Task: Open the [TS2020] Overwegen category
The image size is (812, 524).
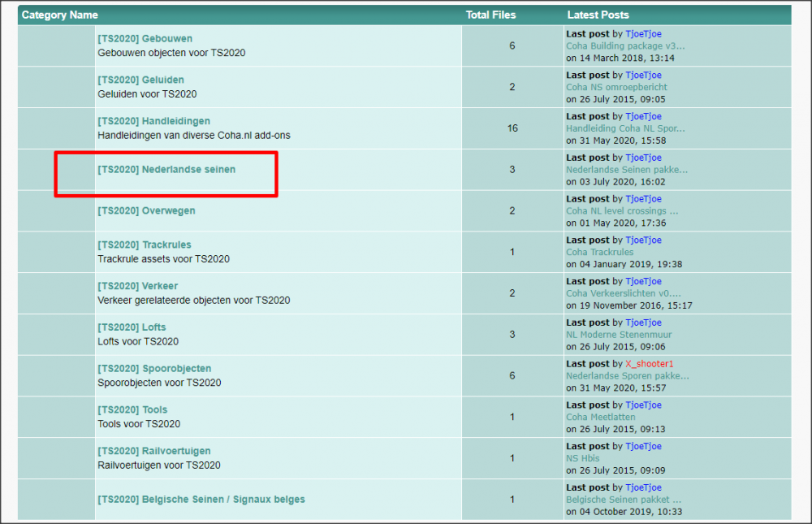Action: [x=146, y=211]
